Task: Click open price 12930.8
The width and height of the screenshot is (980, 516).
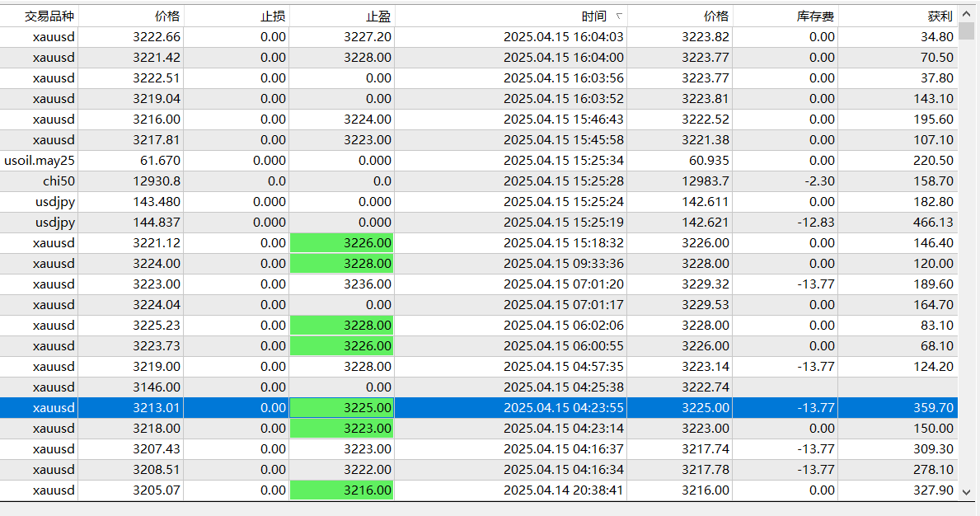Action: (157, 181)
